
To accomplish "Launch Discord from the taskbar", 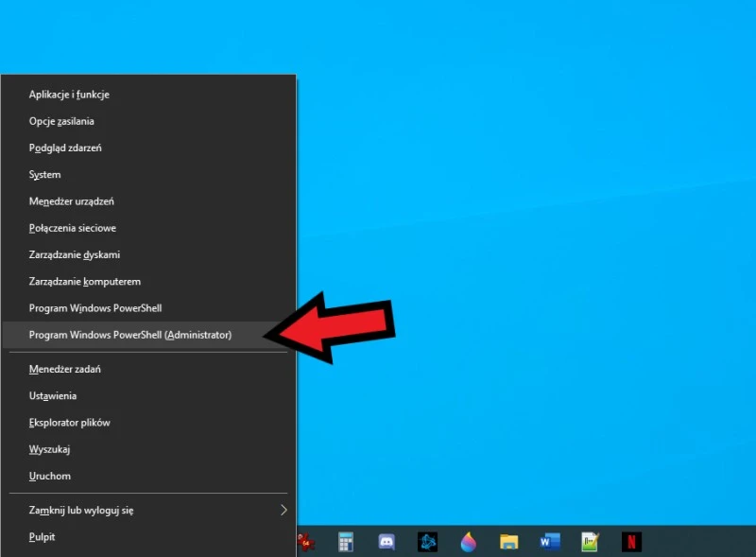I will tap(387, 541).
